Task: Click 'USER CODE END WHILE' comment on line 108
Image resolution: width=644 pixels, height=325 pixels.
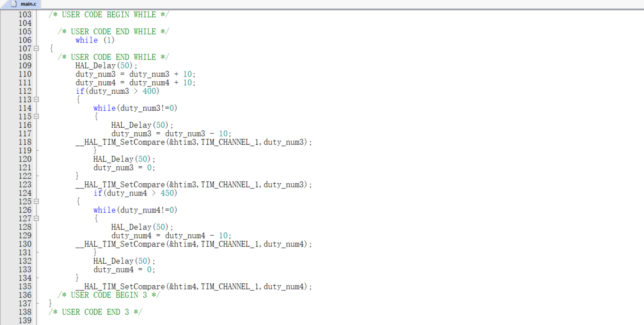Action: 113,57
